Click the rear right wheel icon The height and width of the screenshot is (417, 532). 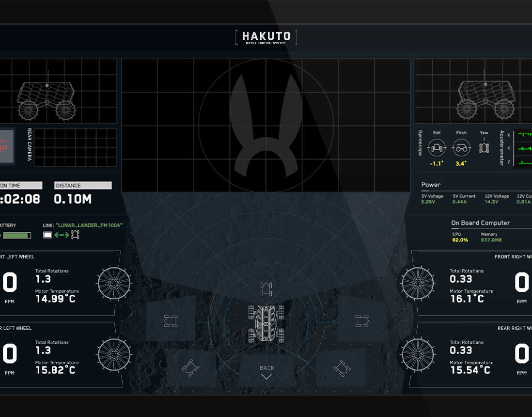(418, 354)
